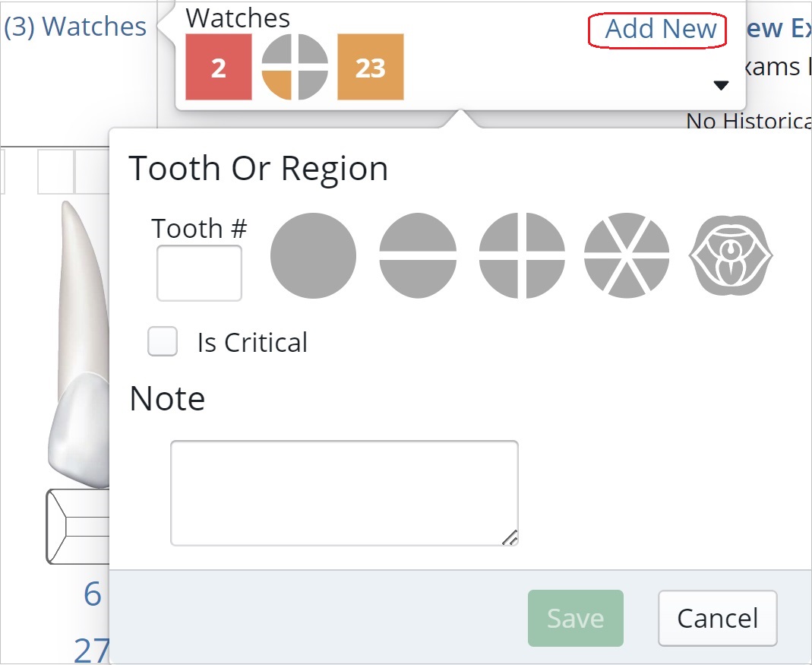Screen dimensions: 812x665
Task: Open the existing quadrant watch in the Watches list
Action: click(x=295, y=68)
